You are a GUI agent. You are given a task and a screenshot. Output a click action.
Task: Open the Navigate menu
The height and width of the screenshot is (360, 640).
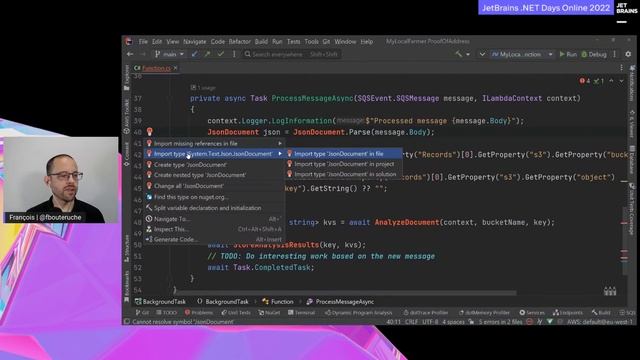[x=195, y=42]
